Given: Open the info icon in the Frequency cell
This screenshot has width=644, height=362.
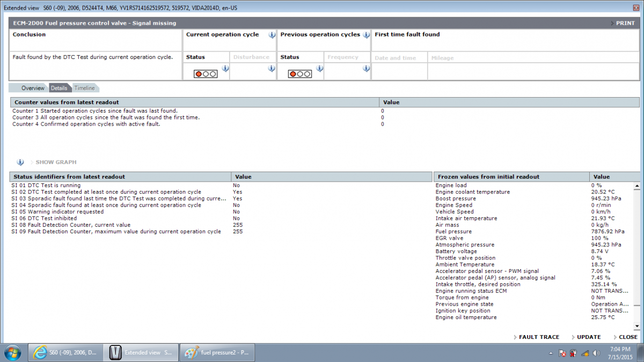Looking at the screenshot, I should tap(366, 69).
